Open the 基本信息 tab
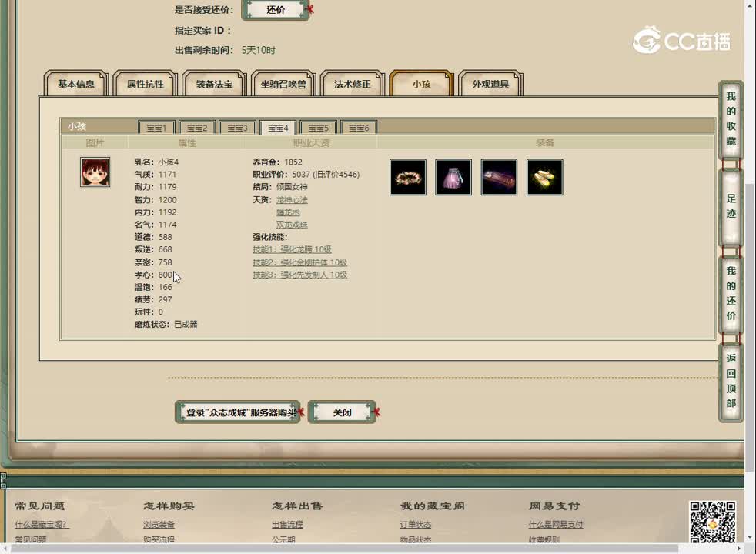 (x=76, y=84)
